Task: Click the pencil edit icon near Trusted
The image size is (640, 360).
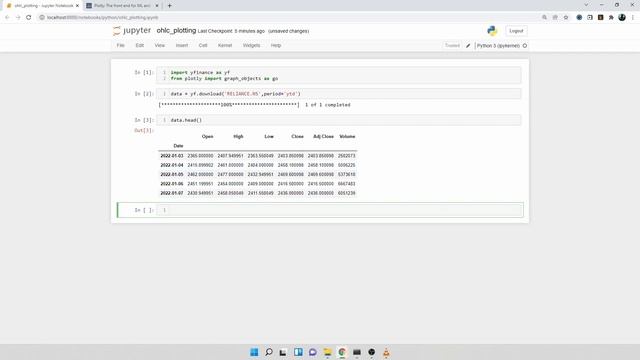Action: tap(468, 46)
